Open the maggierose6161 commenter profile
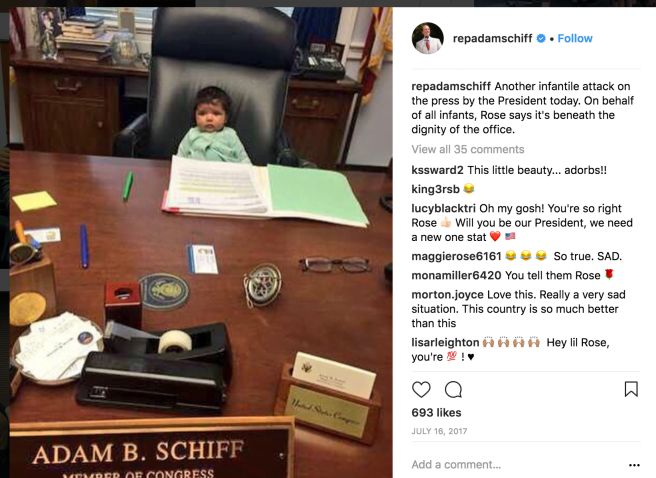Screen dimensions: 656x478 (456, 256)
